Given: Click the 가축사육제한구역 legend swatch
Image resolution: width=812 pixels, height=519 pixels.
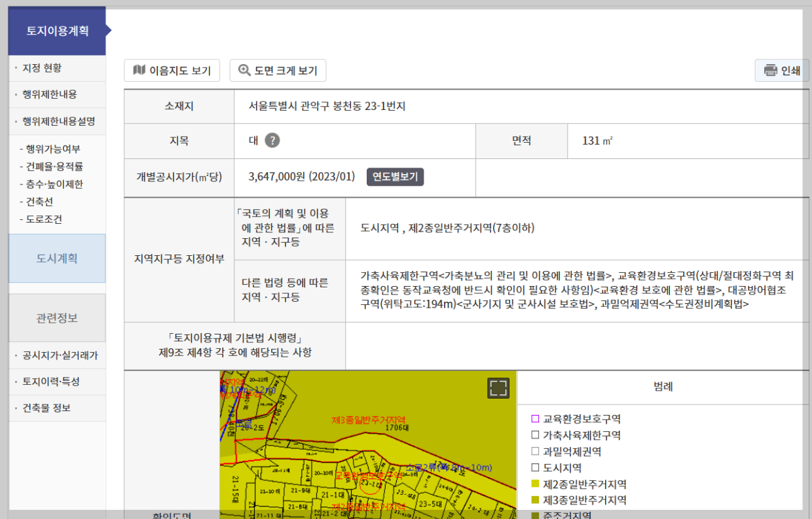Looking at the screenshot, I should [x=535, y=435].
